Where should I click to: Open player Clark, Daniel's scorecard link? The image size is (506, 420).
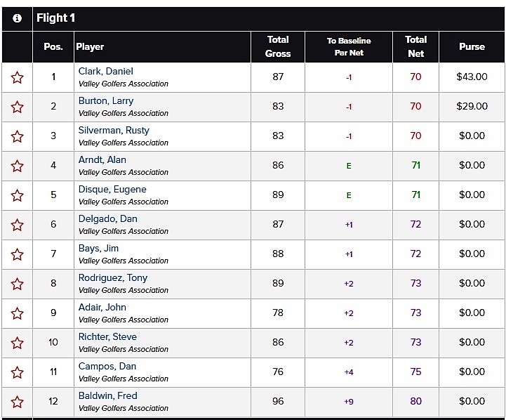click(105, 72)
